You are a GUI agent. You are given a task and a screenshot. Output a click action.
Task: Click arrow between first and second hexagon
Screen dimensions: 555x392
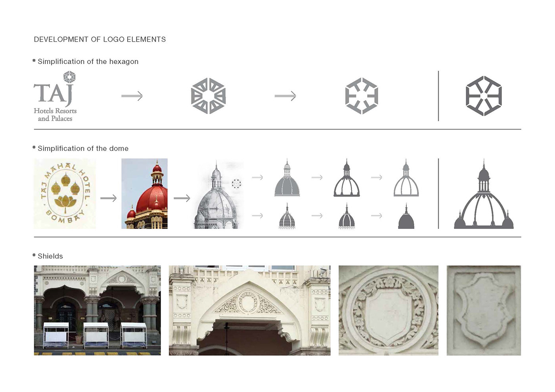(285, 96)
